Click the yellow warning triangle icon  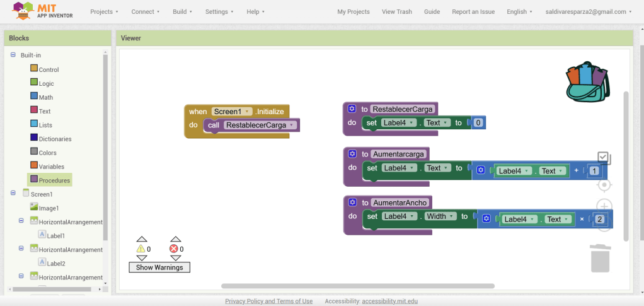point(141,249)
